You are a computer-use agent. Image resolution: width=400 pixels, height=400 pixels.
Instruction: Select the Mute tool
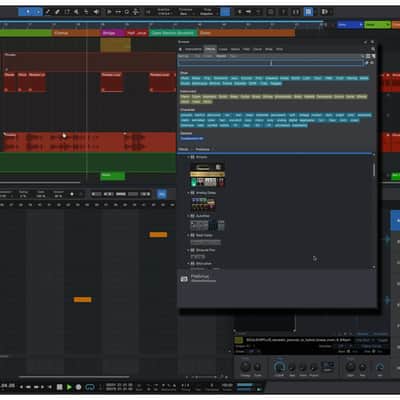76,12
